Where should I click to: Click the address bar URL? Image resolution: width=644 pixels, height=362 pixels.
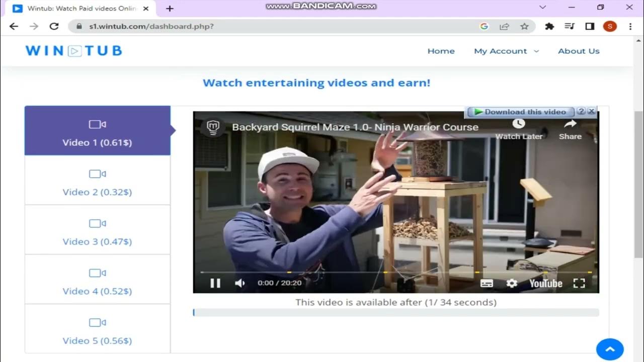point(151,26)
